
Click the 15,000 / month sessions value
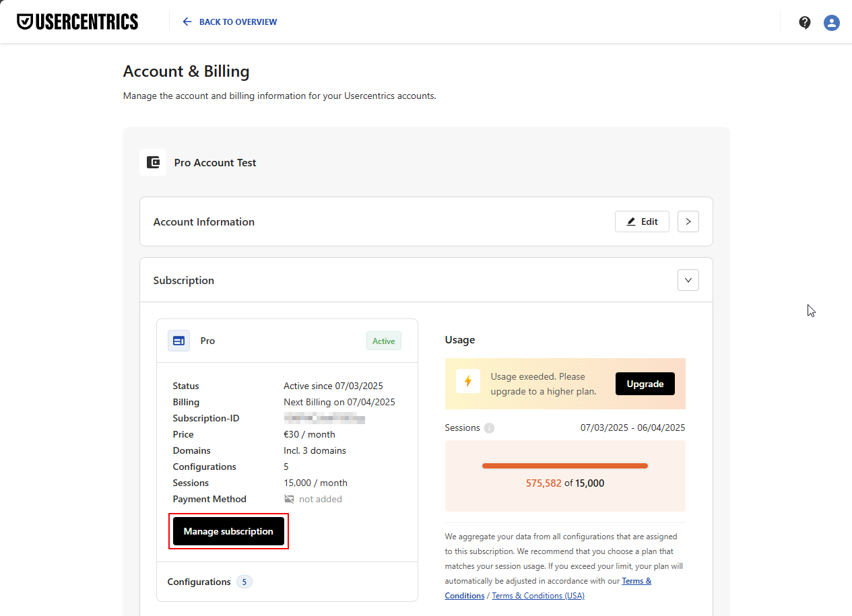tap(315, 483)
